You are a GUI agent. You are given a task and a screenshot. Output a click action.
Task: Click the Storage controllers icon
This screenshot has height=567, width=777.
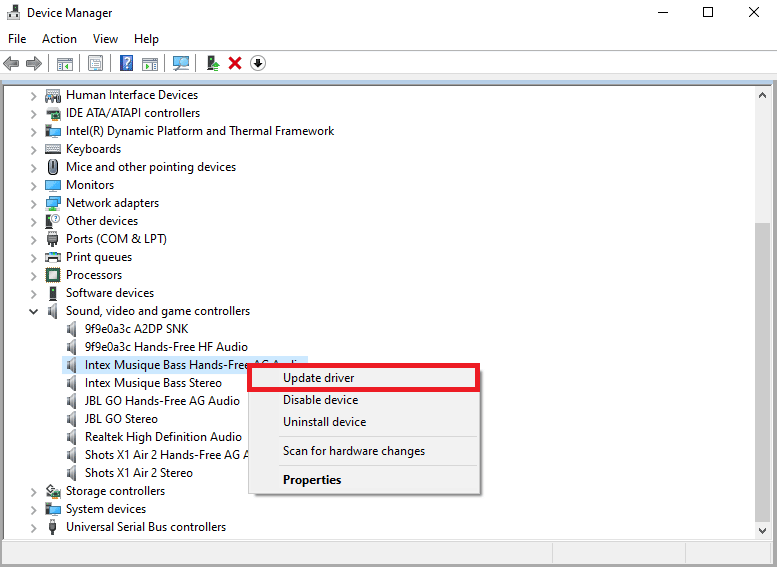(53, 491)
